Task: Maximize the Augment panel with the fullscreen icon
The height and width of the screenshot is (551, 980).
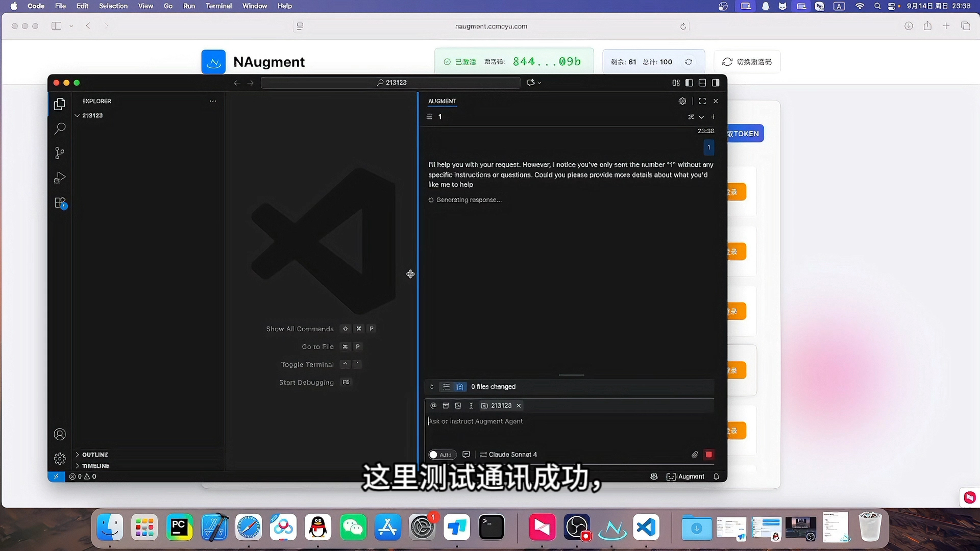Action: pos(702,101)
